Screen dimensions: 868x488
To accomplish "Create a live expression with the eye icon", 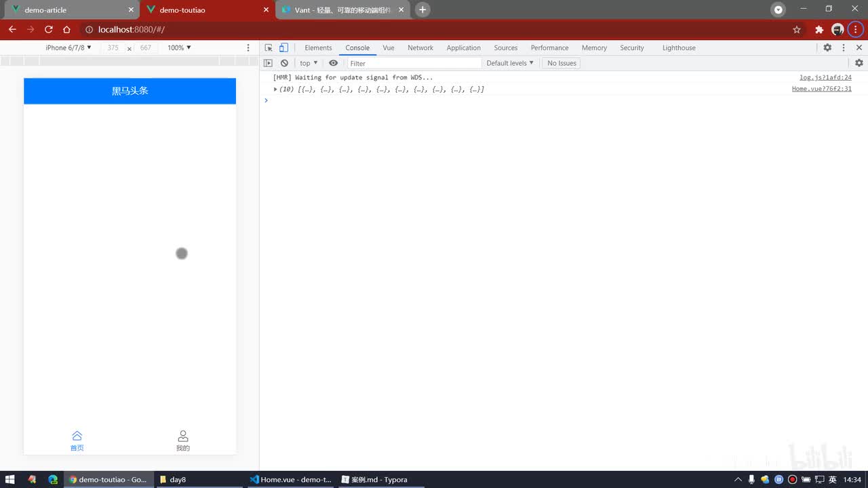I will tap(333, 63).
